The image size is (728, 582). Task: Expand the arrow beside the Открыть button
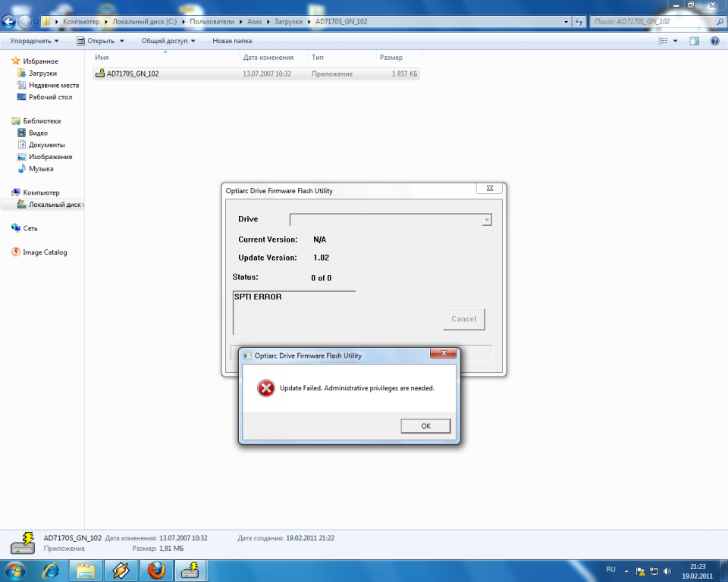[x=122, y=41]
